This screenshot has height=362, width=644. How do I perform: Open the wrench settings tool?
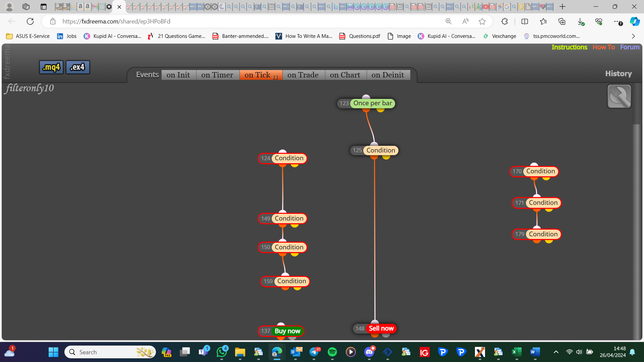619,97
